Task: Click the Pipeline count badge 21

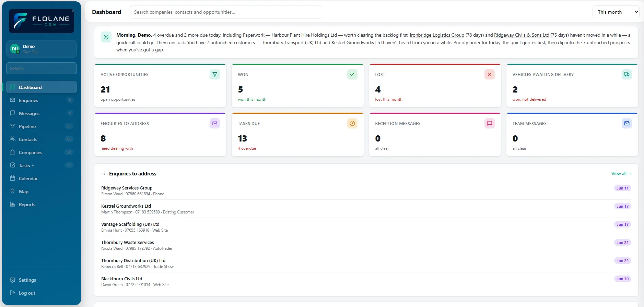Action: tap(69, 126)
